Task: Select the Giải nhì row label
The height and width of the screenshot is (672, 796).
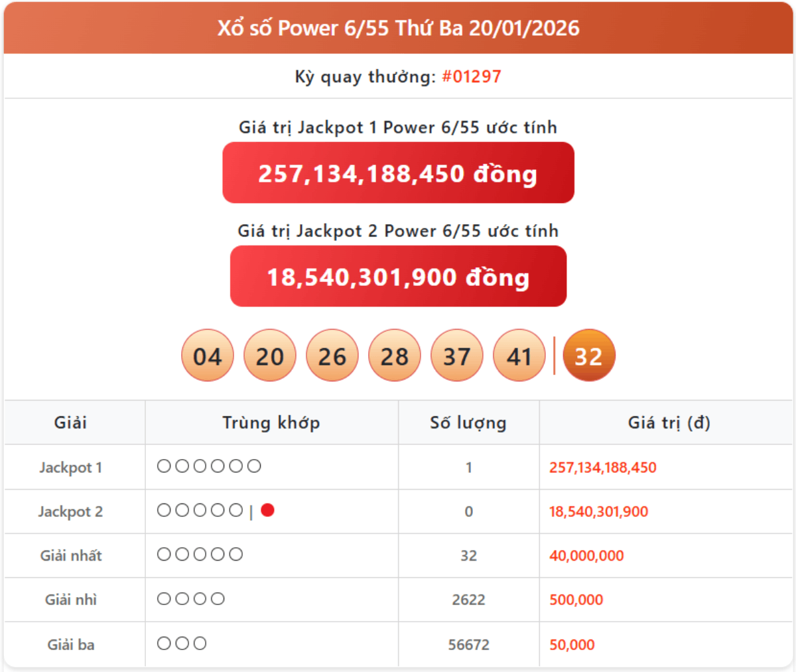Action: coord(71,600)
